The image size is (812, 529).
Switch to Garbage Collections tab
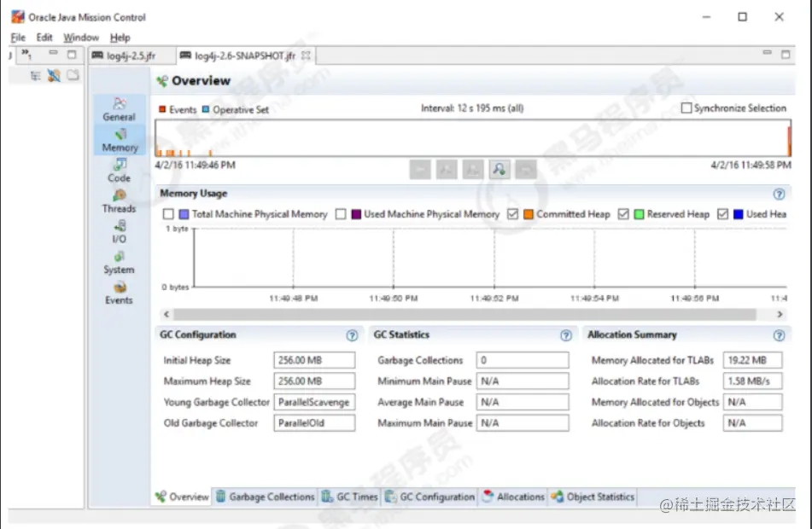pos(266,497)
